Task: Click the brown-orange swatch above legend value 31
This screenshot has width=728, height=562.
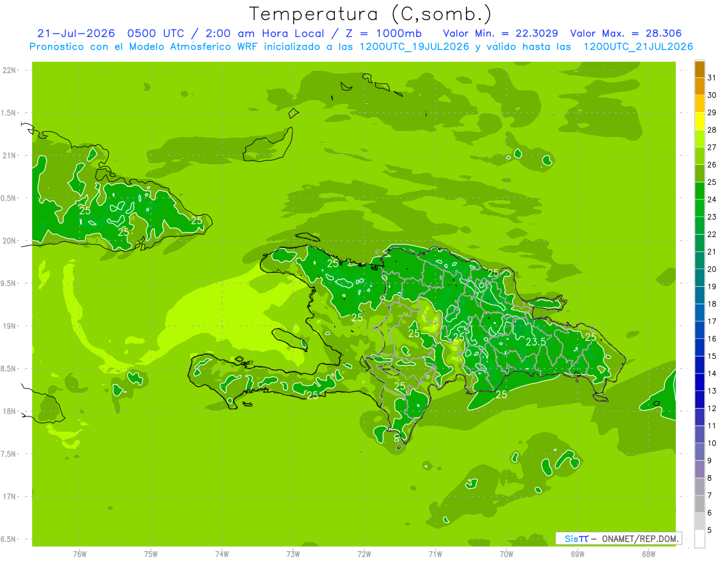Action: [699, 69]
